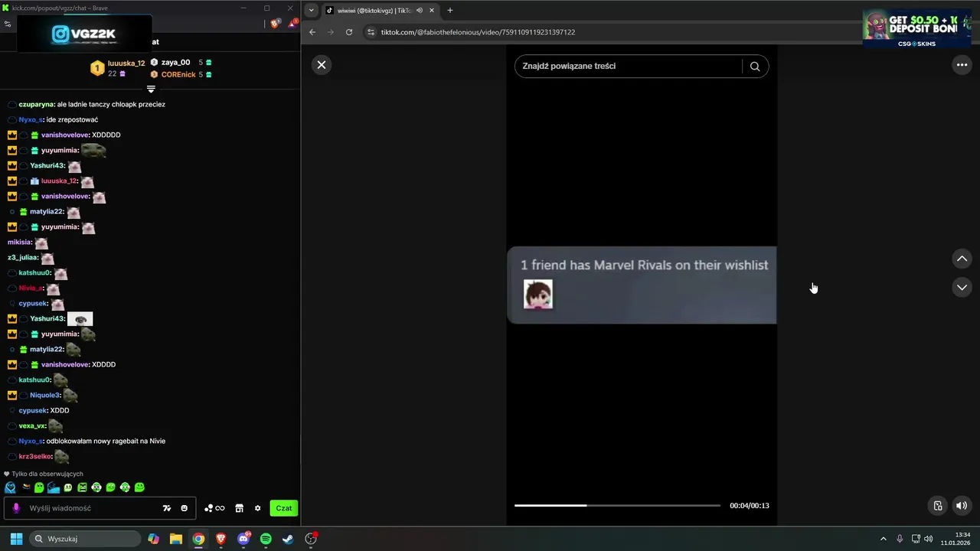This screenshot has width=980, height=551.
Task: Mute the TikTok tab audio icon
Action: tap(420, 10)
